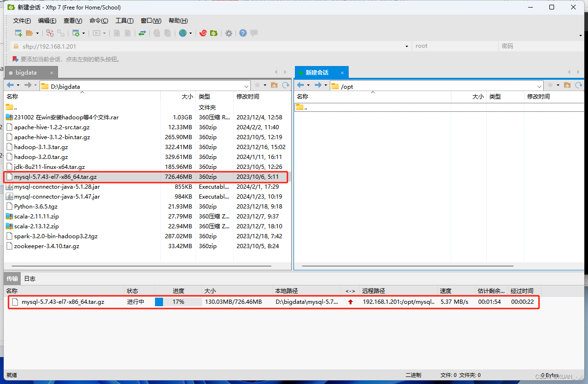This screenshot has width=588, height=384.
Task: Open the 窗口(W) menu
Action: coord(151,21)
